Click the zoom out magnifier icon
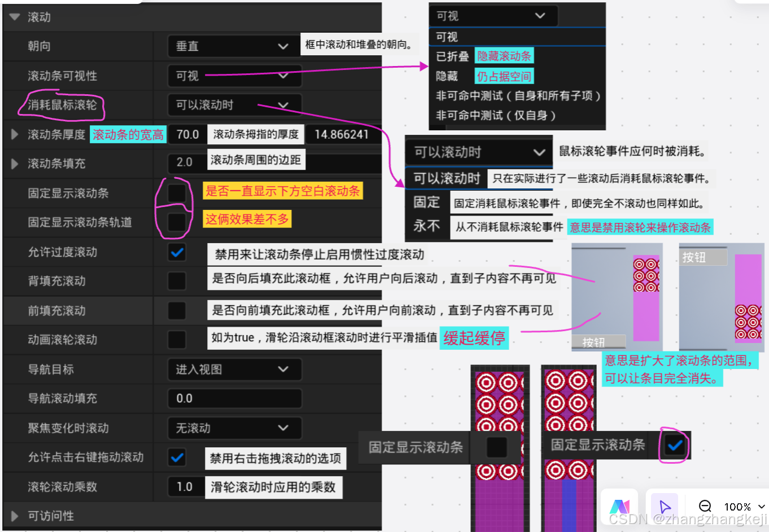The height and width of the screenshot is (532, 769). 705,507
